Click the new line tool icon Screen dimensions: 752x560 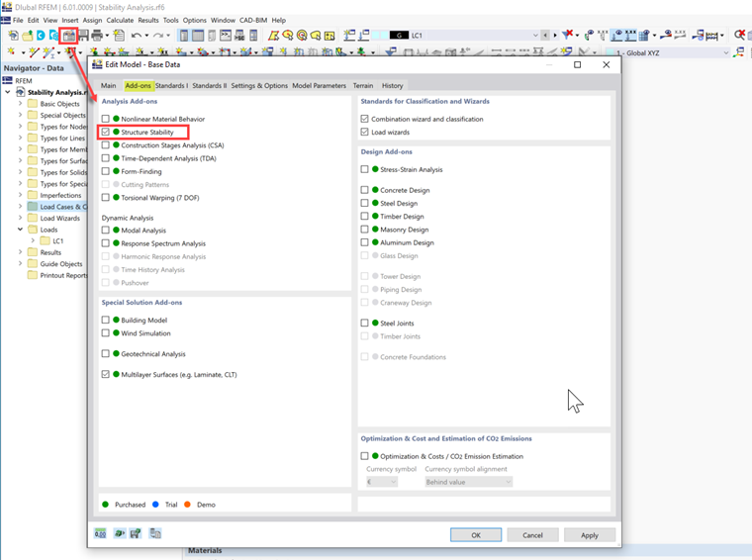[x=34, y=51]
